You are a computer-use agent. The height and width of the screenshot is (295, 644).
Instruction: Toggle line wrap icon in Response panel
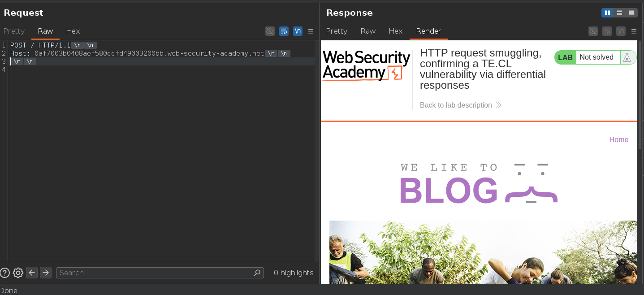coord(607,31)
